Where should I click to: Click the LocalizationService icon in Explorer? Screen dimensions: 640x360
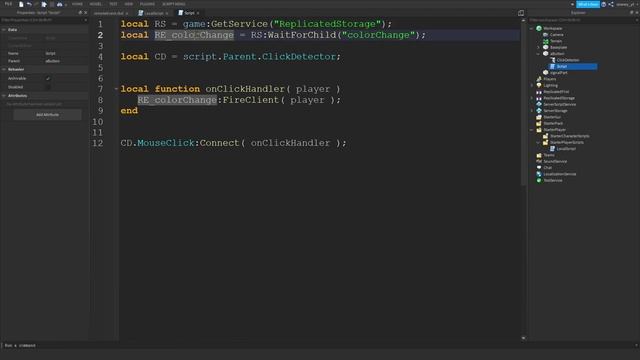(539, 174)
